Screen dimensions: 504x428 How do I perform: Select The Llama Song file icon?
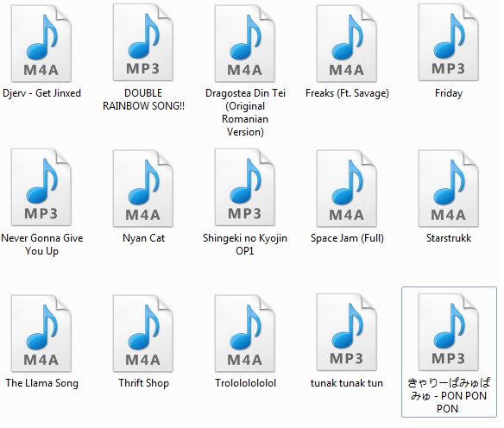tap(41, 334)
